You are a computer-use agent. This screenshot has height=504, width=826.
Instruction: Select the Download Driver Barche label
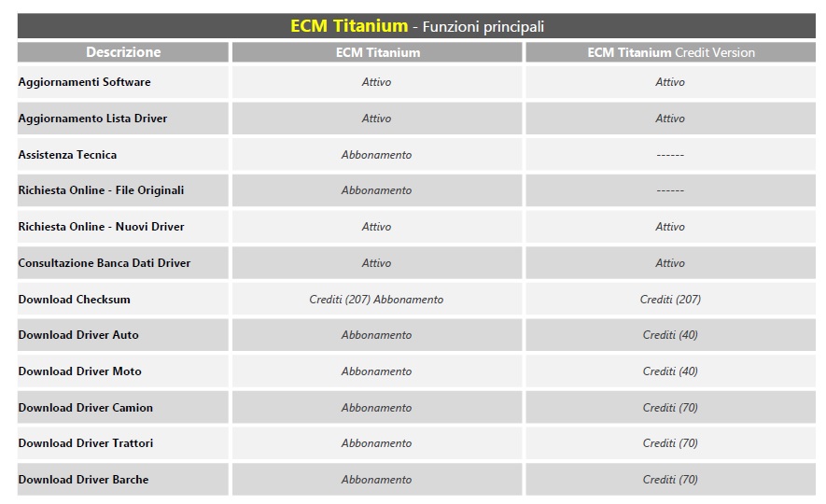click(x=83, y=479)
